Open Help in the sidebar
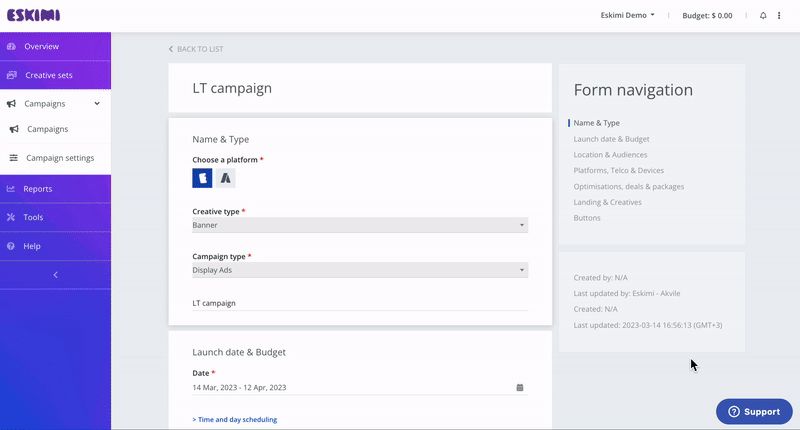 55,246
